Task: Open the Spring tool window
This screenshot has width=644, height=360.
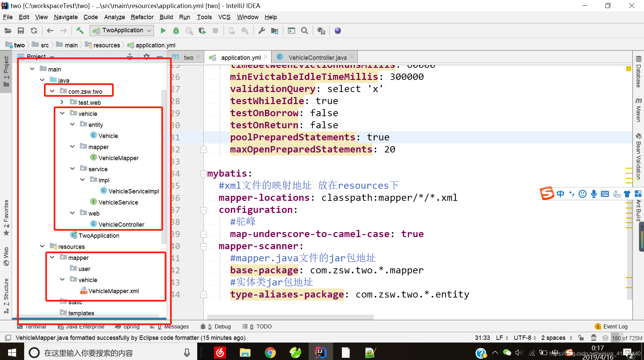Action: coord(127,326)
